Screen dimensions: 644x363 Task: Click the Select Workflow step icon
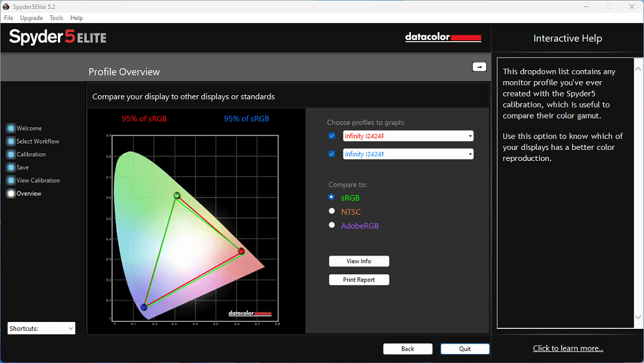(11, 141)
